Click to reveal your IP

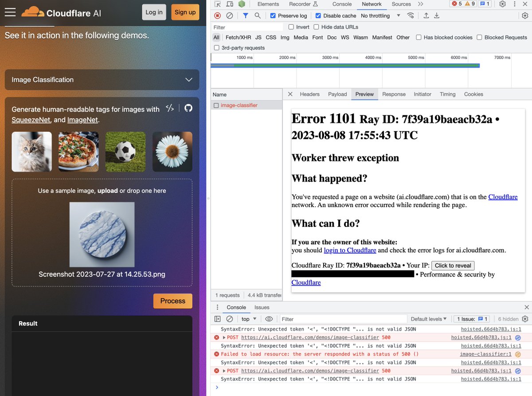[x=453, y=266]
